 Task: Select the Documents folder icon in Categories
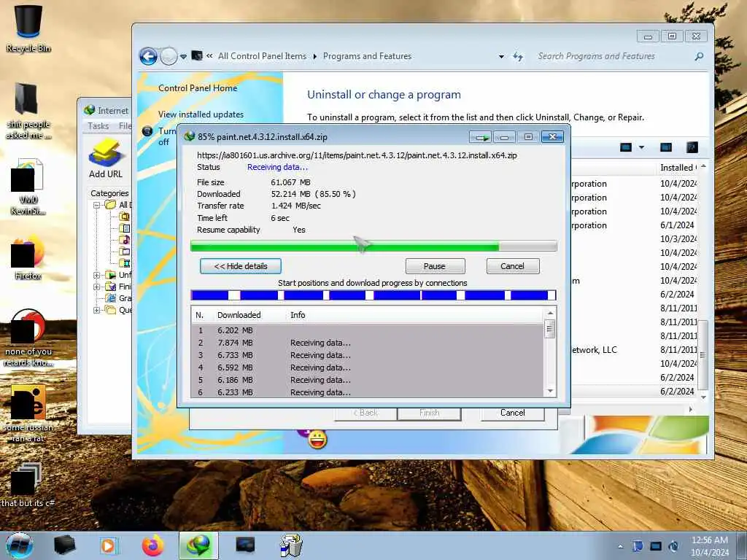point(124,228)
